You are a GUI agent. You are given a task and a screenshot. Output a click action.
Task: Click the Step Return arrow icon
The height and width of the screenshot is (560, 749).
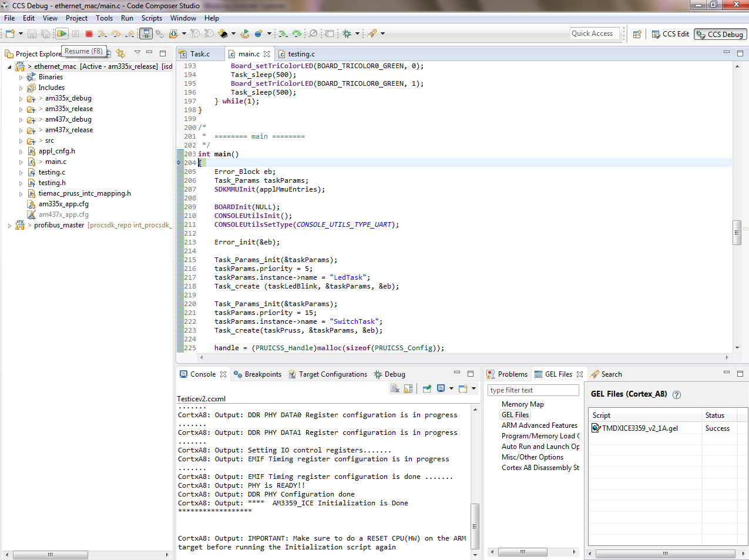tap(130, 33)
